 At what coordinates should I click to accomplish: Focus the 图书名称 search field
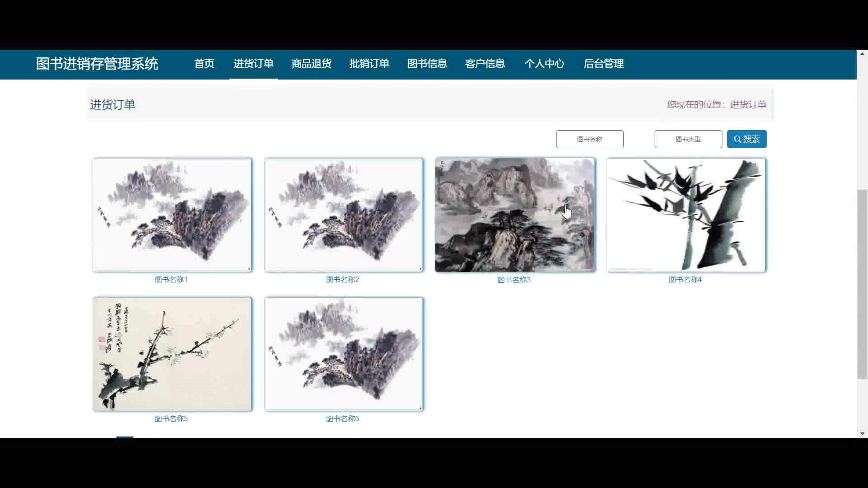coord(590,139)
